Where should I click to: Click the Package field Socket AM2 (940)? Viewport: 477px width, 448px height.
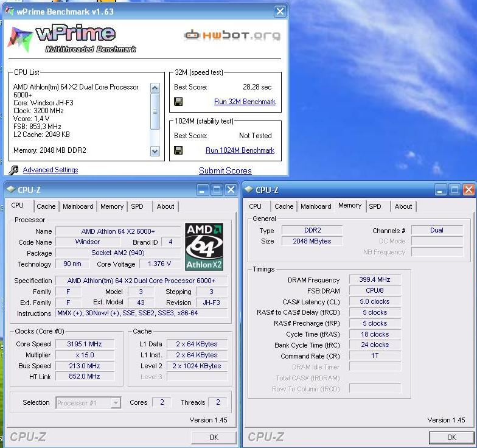point(118,253)
